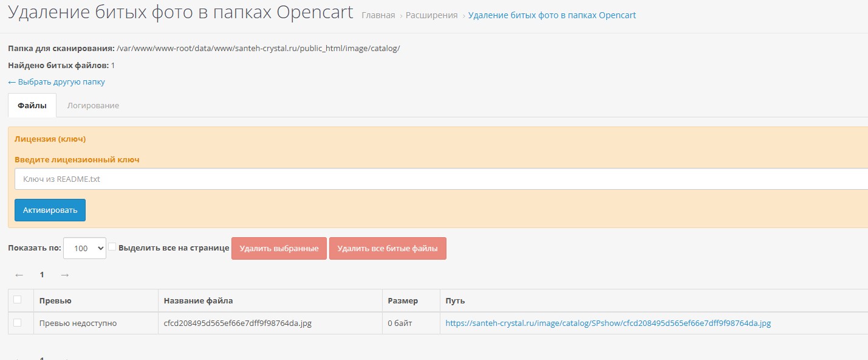Select the "Файлы" tab

(x=32, y=105)
